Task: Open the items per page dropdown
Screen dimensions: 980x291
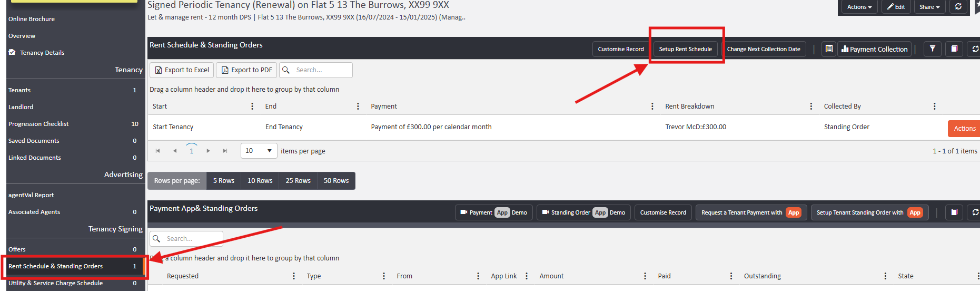Action: point(259,151)
